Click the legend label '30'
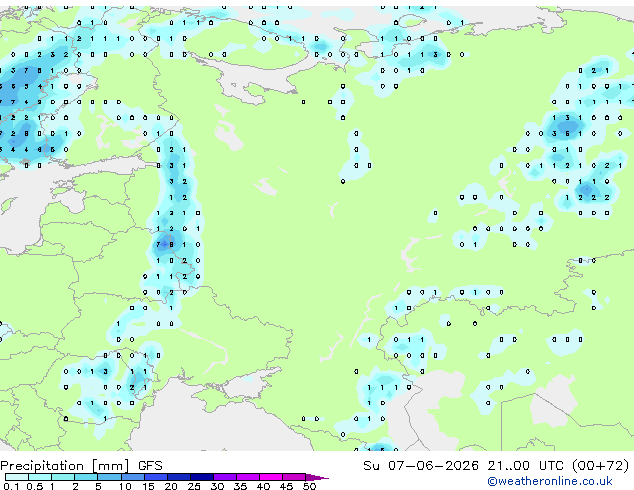 point(217,486)
